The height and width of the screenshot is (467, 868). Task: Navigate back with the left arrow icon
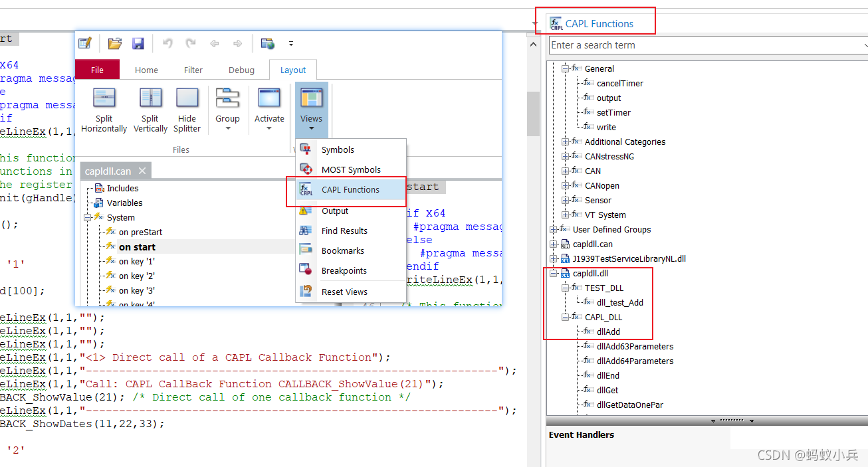pos(214,44)
